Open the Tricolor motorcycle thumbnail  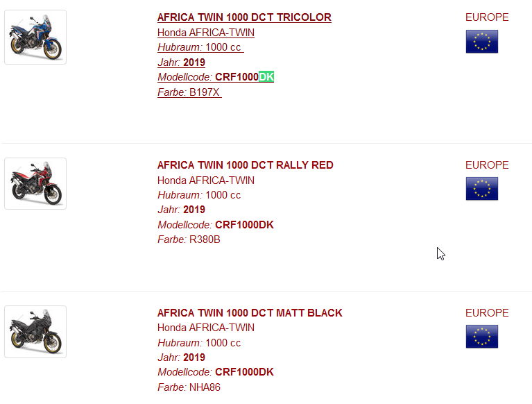[x=35, y=37]
